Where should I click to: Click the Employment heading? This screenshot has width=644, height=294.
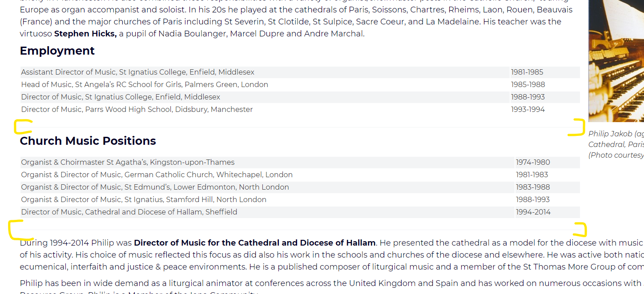pyautogui.click(x=57, y=51)
